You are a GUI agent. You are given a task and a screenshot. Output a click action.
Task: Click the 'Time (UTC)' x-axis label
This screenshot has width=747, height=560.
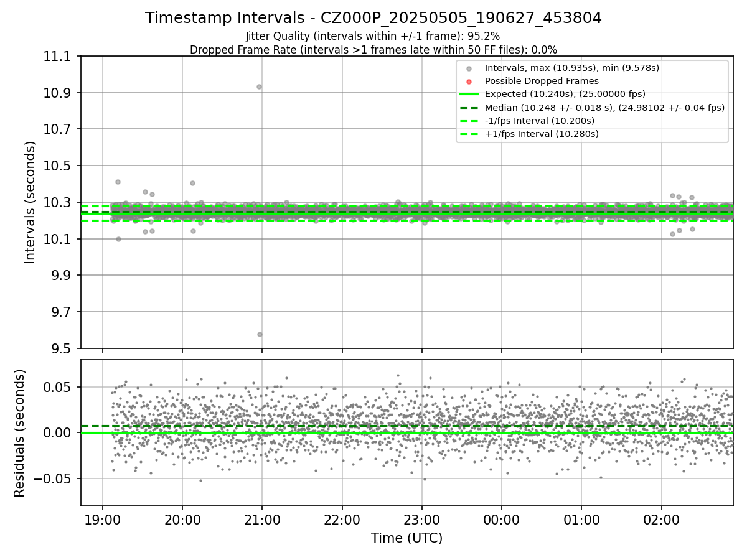pos(406,538)
